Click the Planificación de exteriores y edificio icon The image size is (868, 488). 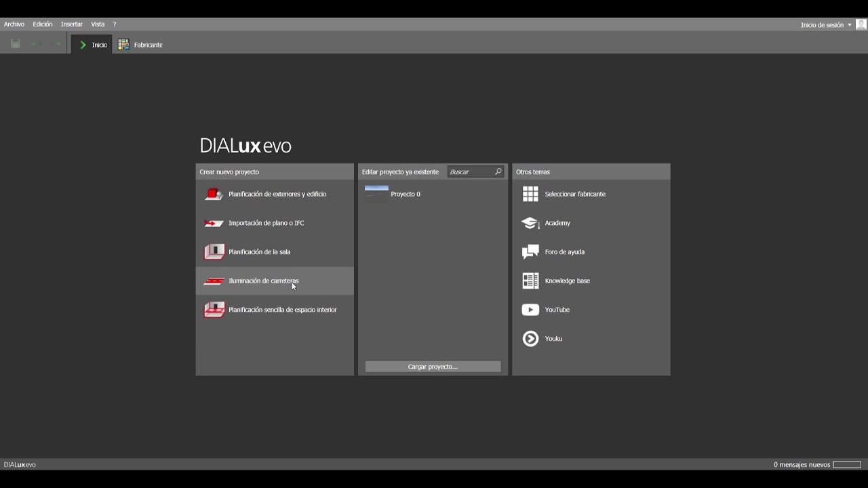click(x=214, y=194)
